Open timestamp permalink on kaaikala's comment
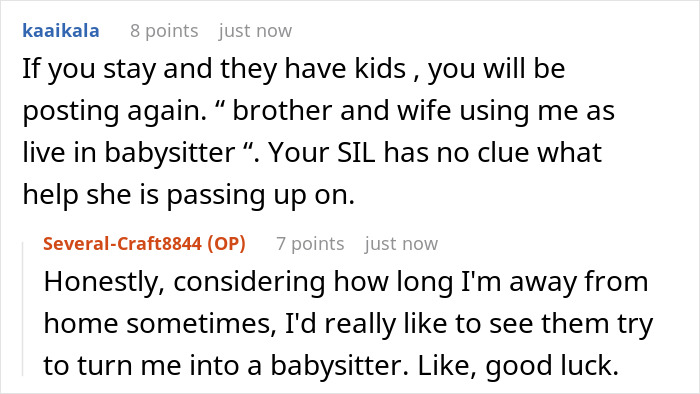The image size is (700, 394). 255,31
